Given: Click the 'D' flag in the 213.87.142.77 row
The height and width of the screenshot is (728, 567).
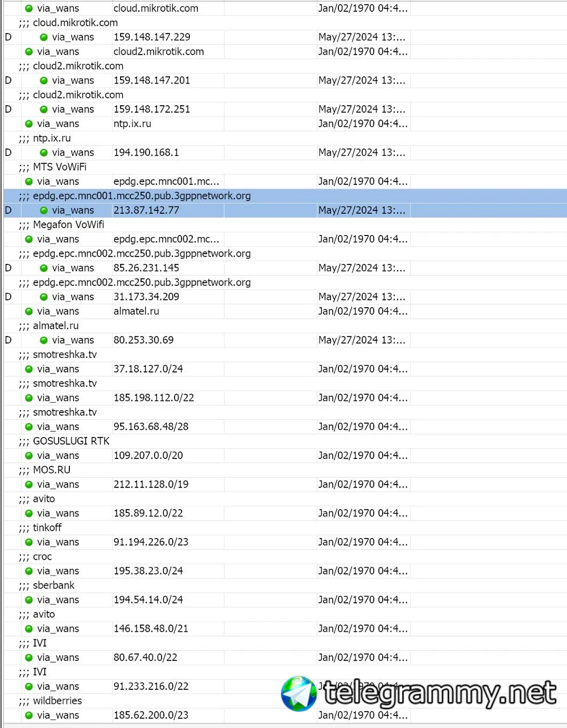Looking at the screenshot, I should [8, 210].
